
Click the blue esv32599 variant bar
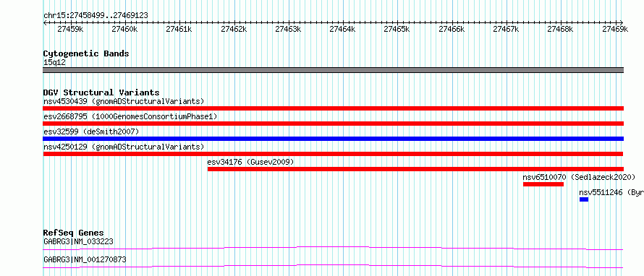[333, 139]
